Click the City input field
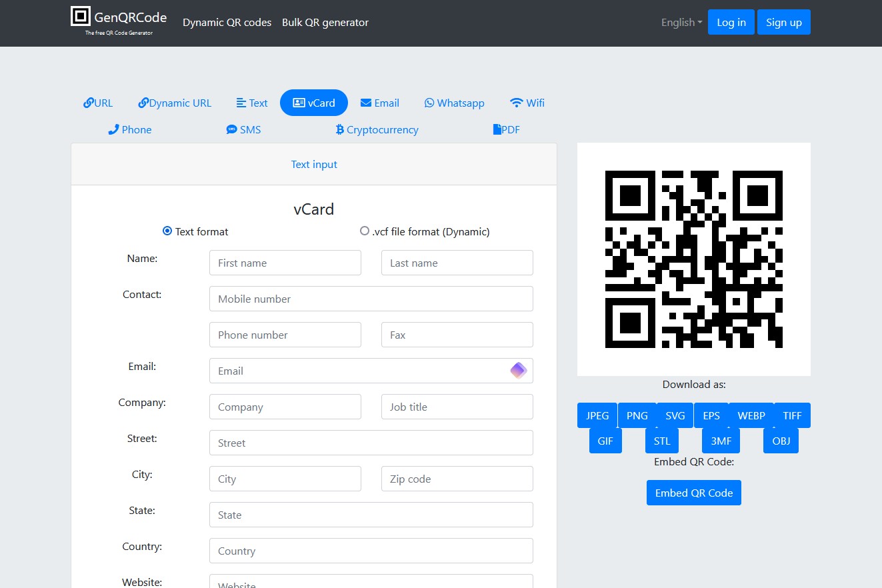882x588 pixels. click(x=285, y=479)
